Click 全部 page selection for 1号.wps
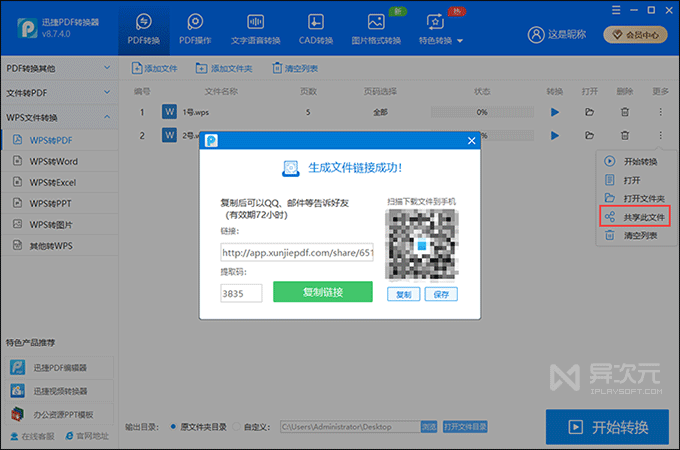 (x=380, y=112)
